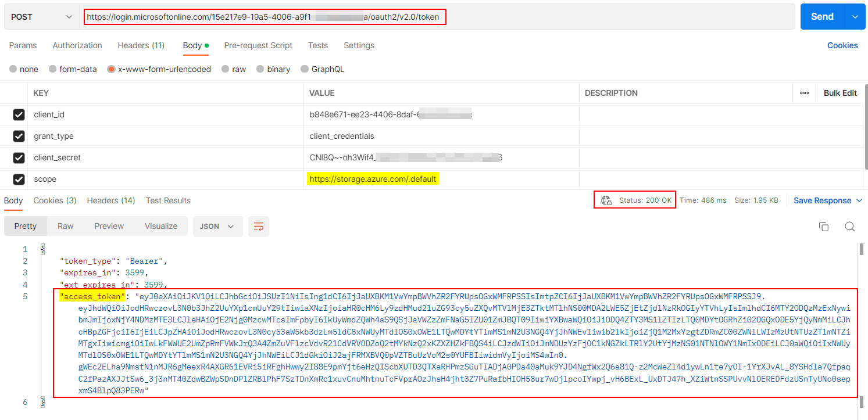Send the request with Send button
This screenshot has height=420, width=868.
[822, 17]
